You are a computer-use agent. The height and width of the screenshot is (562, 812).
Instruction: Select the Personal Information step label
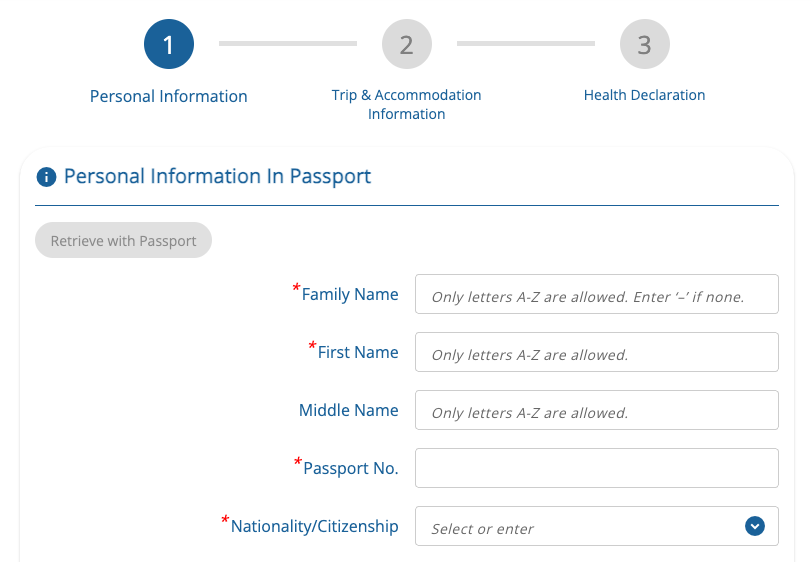point(168,97)
